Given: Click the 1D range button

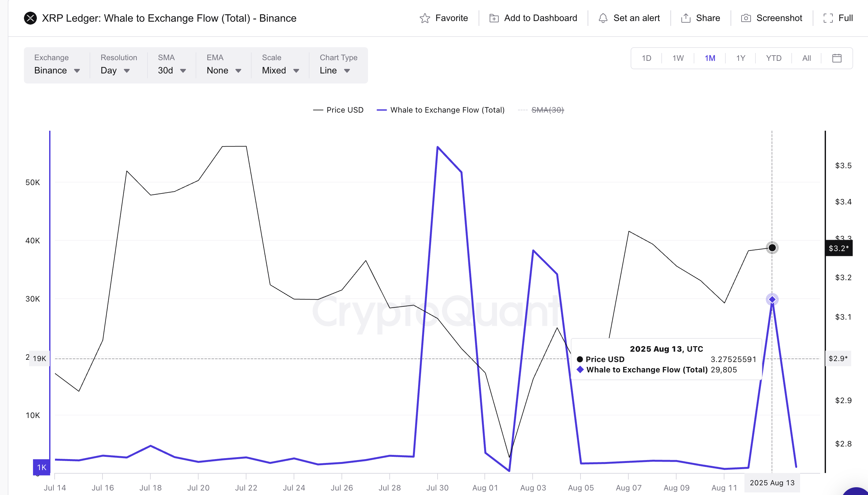Looking at the screenshot, I should tap(646, 58).
